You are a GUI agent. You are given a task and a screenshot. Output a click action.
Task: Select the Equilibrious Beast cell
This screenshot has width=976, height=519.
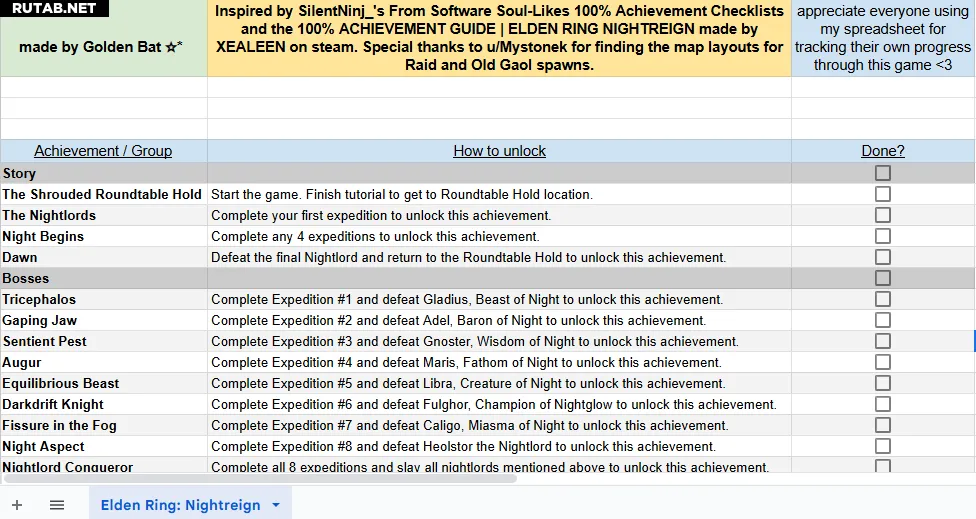[x=103, y=383]
